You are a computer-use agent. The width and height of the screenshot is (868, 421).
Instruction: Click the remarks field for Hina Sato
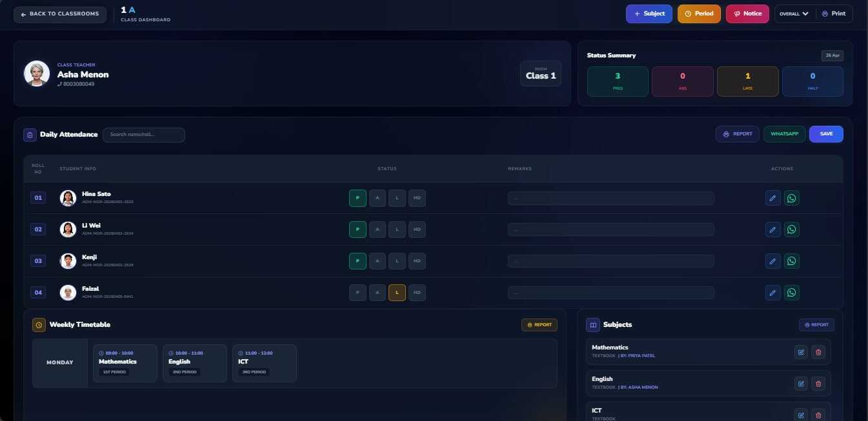pyautogui.click(x=611, y=198)
